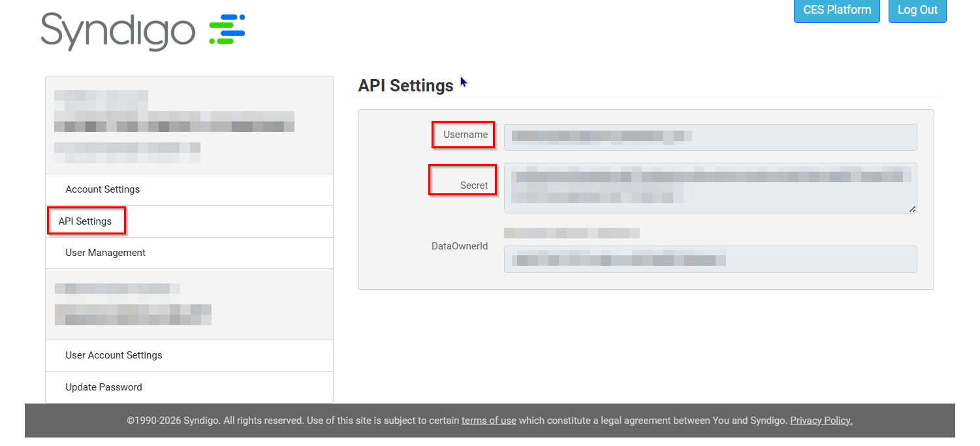
Task: Select API Settings in sidebar
Action: pyautogui.click(x=189, y=221)
